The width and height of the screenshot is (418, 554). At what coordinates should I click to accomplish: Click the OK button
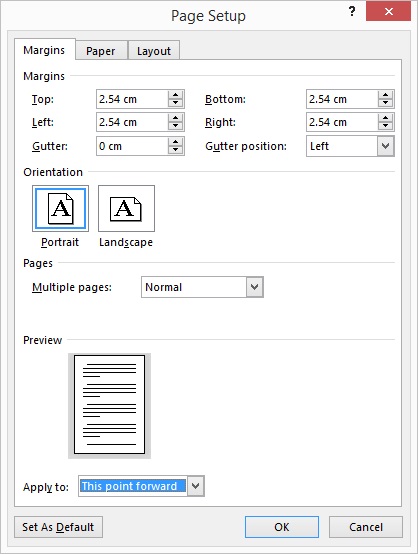(x=282, y=527)
